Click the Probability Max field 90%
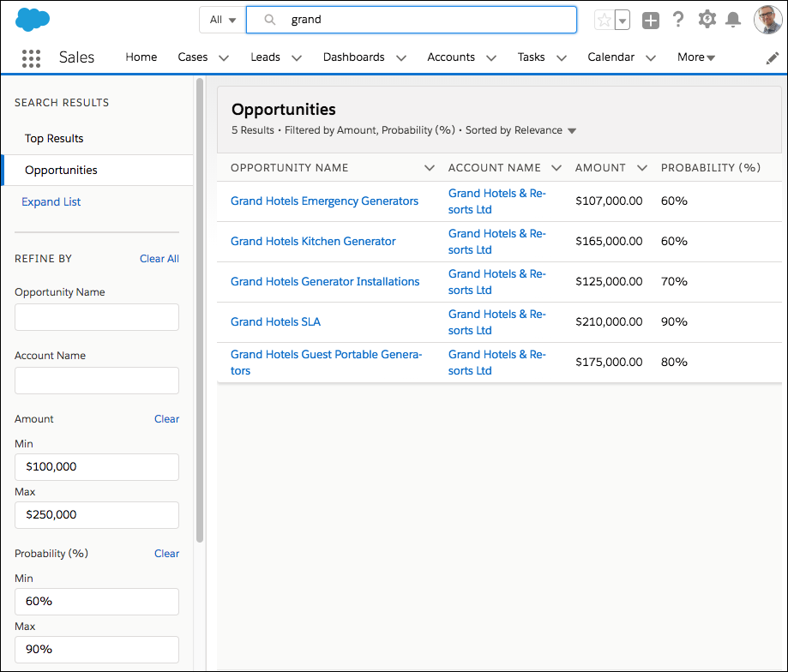The height and width of the screenshot is (672, 788). 97,650
